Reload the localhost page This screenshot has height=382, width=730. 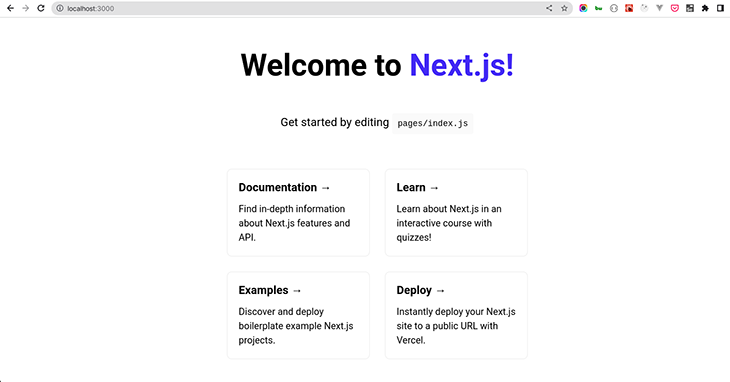point(41,8)
